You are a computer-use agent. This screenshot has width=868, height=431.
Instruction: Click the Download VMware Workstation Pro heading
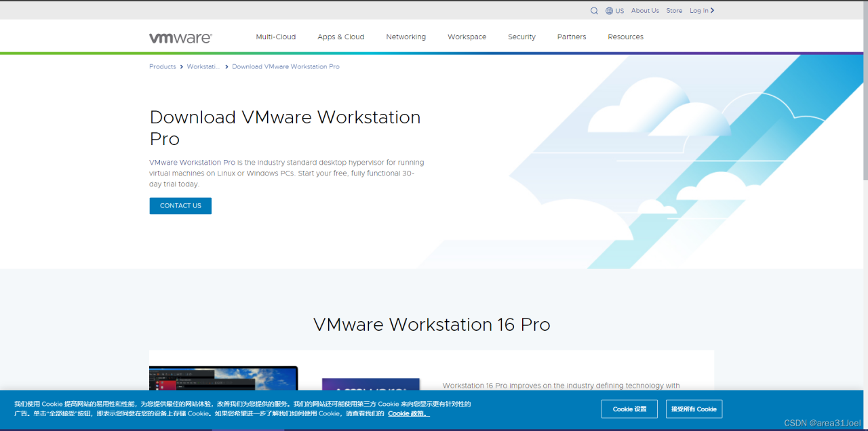[x=285, y=128]
